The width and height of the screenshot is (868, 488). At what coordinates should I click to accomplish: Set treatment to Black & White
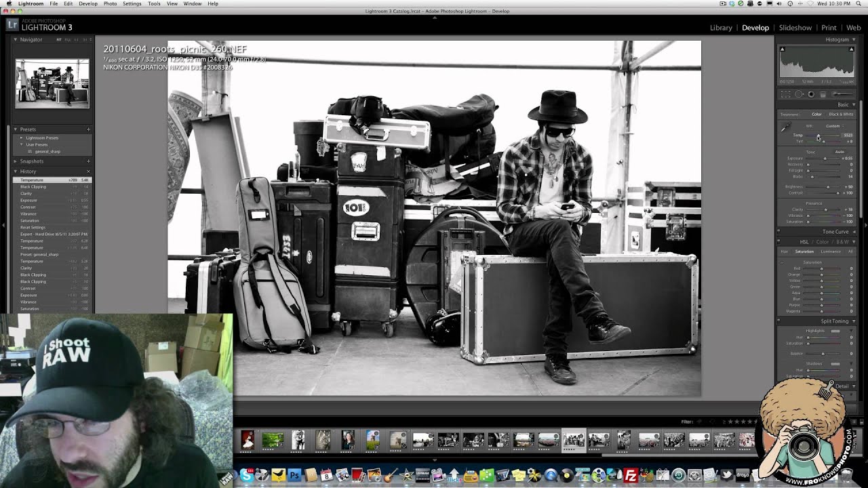pyautogui.click(x=841, y=114)
